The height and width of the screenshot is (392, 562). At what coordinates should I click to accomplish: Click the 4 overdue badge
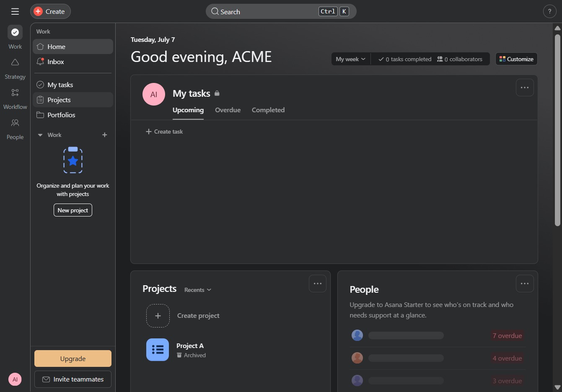click(x=507, y=358)
